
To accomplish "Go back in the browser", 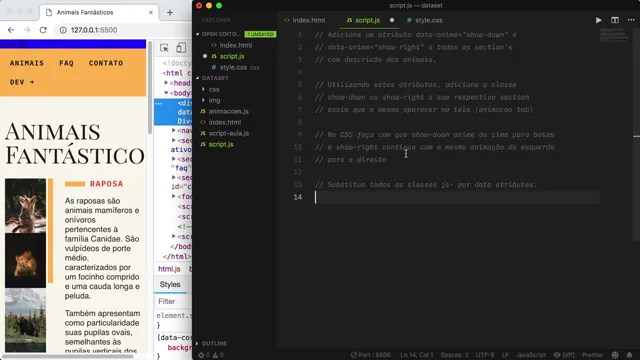I will [11, 30].
